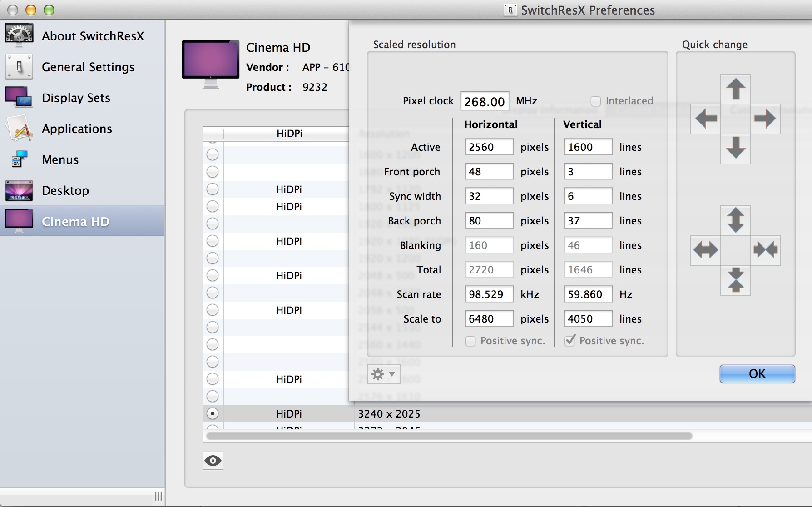Select radio button left of the 1792 HiDPi row

click(212, 189)
